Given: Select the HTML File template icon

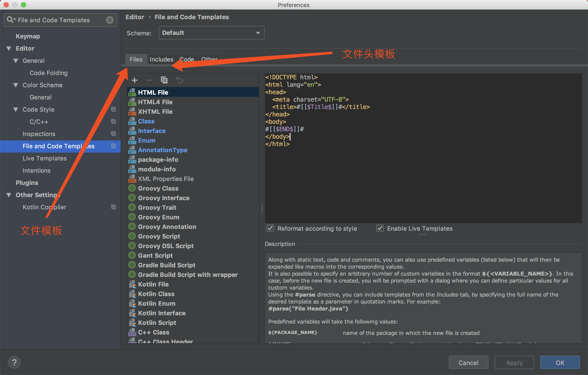Looking at the screenshot, I should (x=132, y=92).
